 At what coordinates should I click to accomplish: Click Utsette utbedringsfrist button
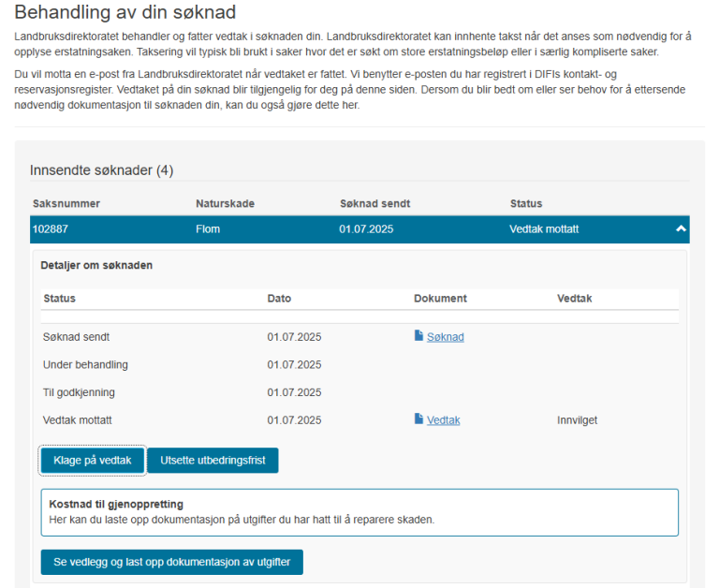(x=213, y=460)
